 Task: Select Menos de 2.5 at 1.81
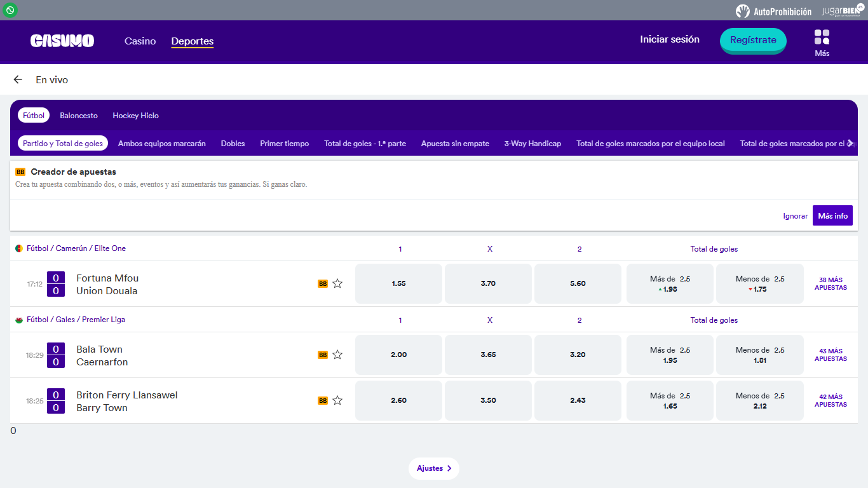coord(760,355)
